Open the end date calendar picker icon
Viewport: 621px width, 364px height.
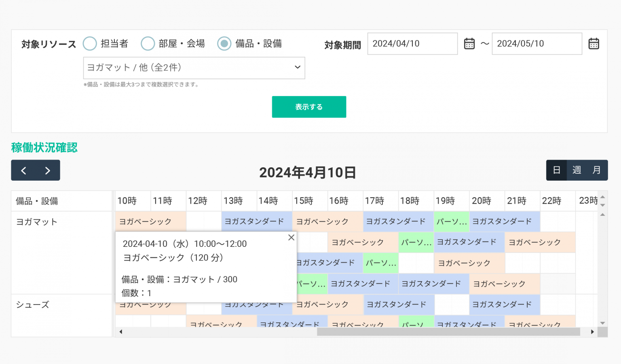tap(594, 44)
